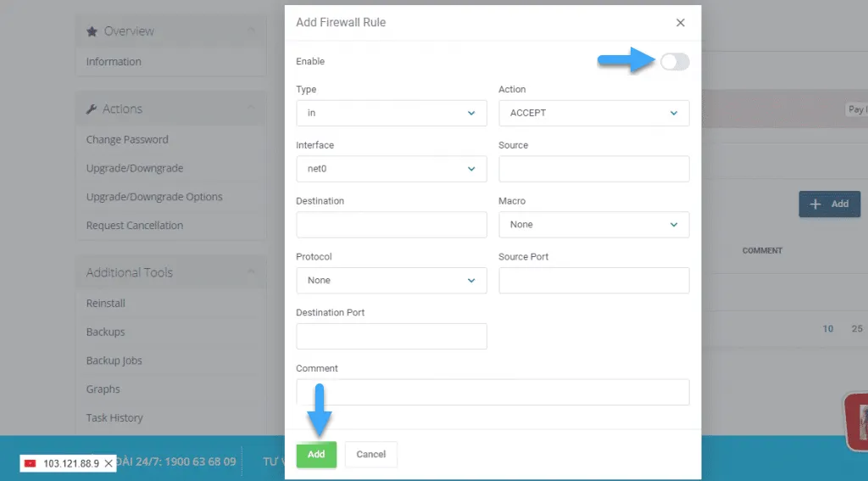
Task: Click the plus icon on background Add button
Action: click(x=815, y=204)
